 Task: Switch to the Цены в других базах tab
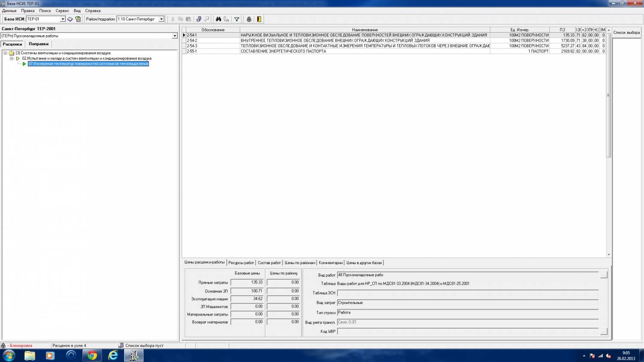pos(364,263)
